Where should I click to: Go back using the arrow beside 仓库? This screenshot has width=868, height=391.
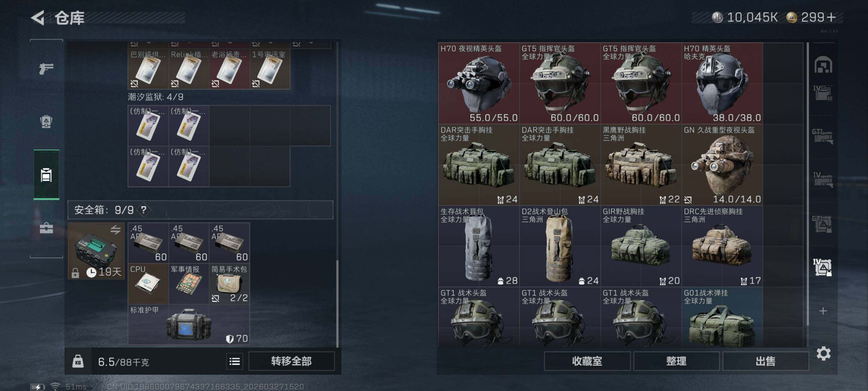[x=38, y=18]
